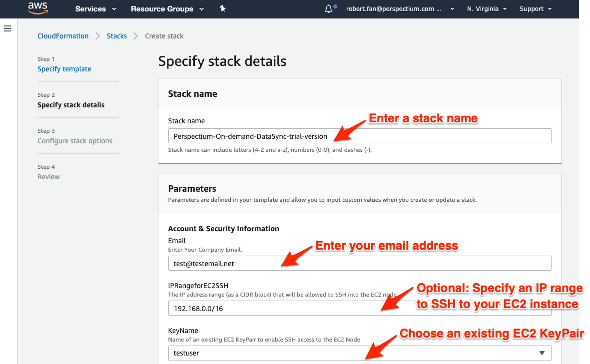The width and height of the screenshot is (590, 364).
Task: Select the Step 2 Specify stack details item
Action: [71, 105]
